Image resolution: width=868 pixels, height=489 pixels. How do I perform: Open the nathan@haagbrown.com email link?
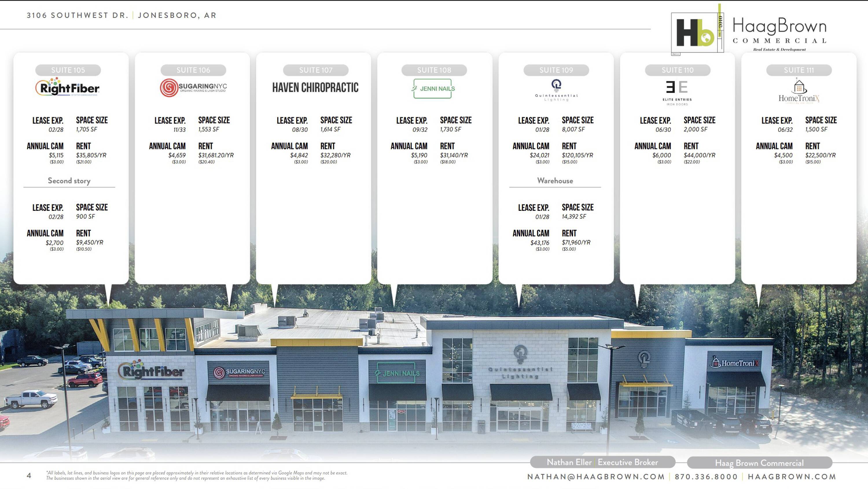(596, 477)
